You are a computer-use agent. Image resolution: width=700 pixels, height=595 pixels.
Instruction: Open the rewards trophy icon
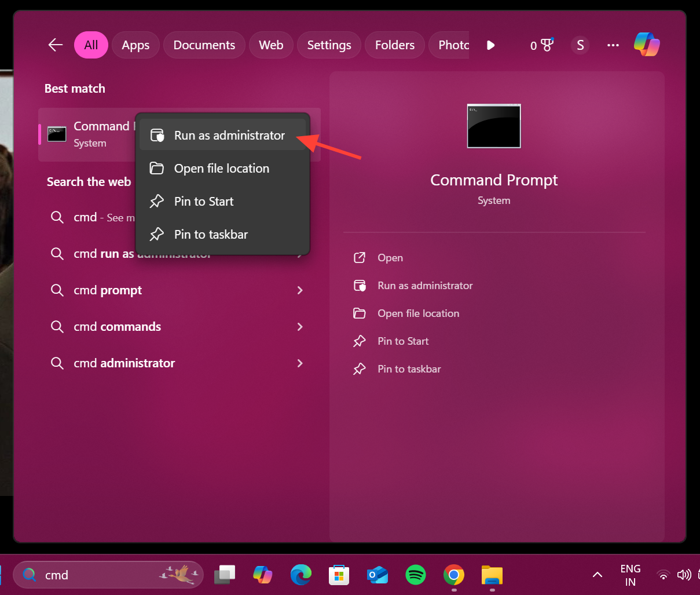tap(542, 45)
